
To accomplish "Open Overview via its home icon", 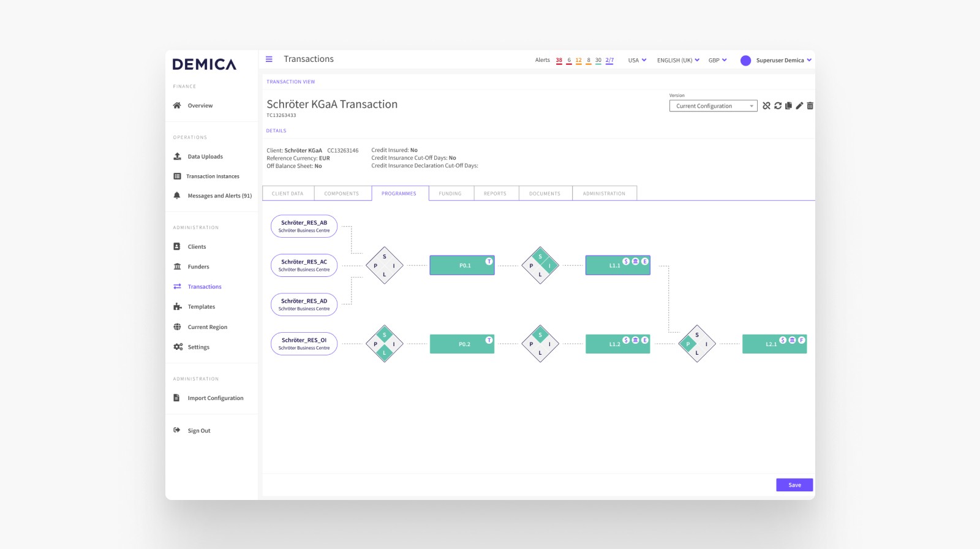I will point(177,105).
